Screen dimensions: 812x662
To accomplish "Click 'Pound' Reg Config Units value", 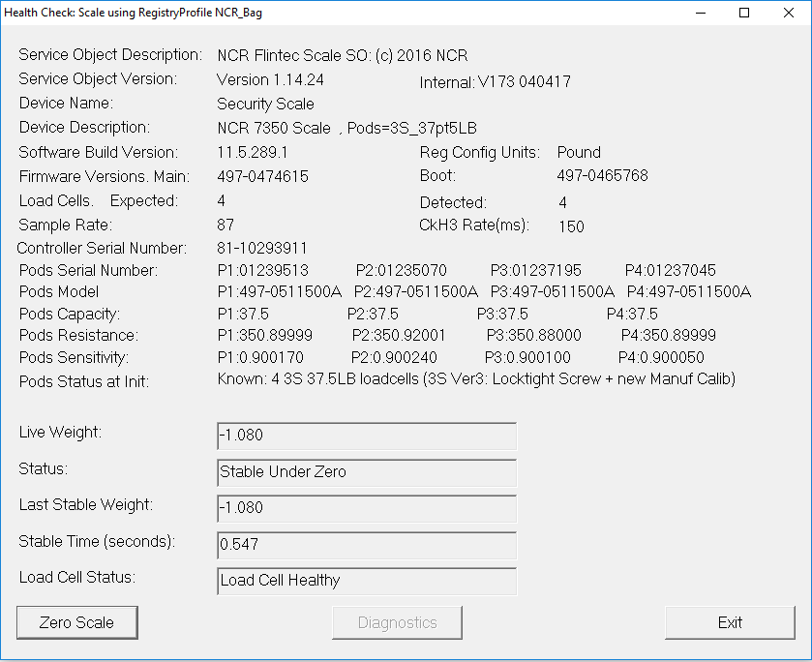I will [x=579, y=152].
